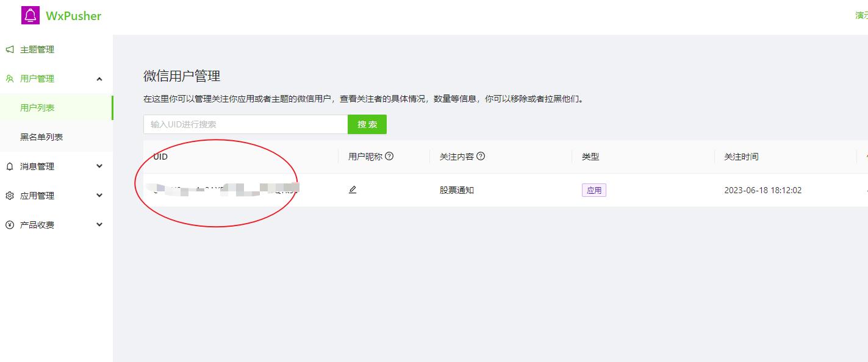868x362 pixels.
Task: Click the 消息管理 bell icon
Action: (x=9, y=166)
